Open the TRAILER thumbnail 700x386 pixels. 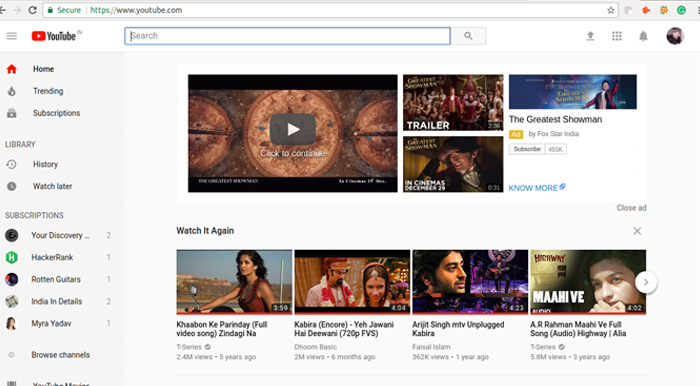tap(453, 103)
